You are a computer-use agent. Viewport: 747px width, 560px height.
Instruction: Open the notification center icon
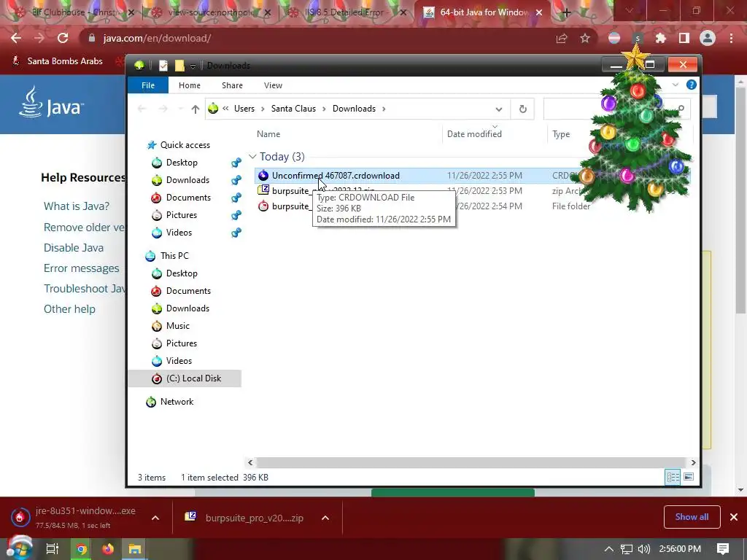722,549
